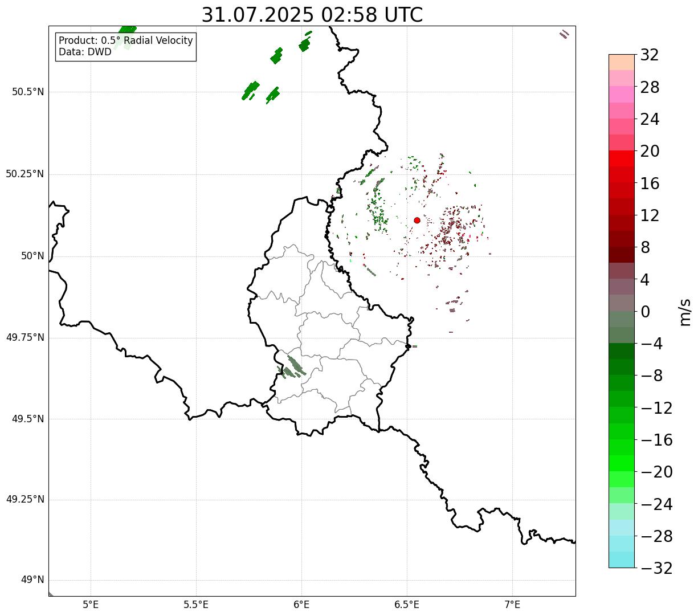Pick the bright red colorbar segment below 20
698x616 pixels.
point(621,158)
